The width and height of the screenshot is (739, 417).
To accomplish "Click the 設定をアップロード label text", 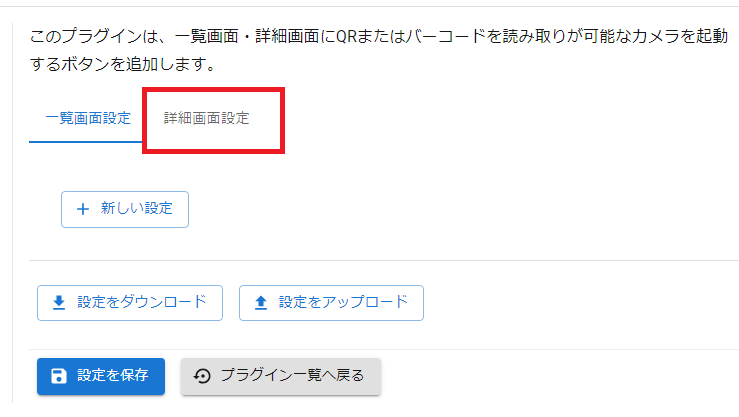I will (343, 302).
